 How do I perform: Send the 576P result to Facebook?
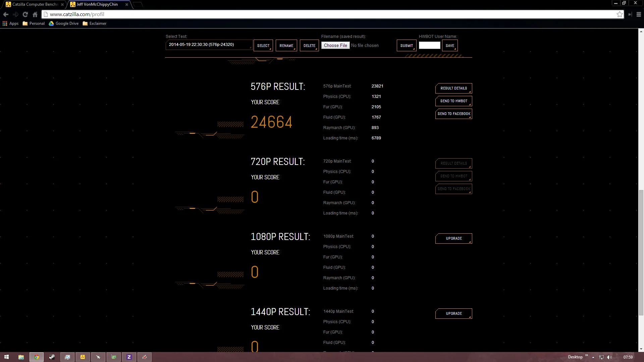(453, 114)
